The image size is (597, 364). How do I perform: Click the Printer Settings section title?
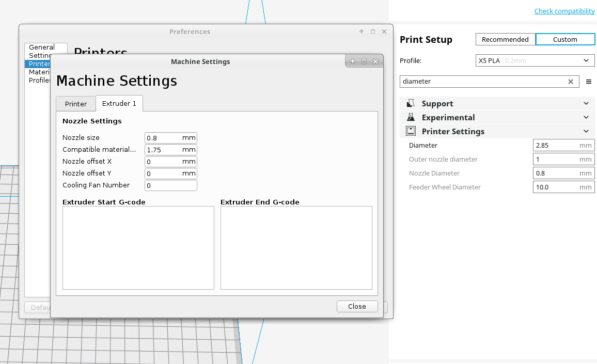coord(453,131)
